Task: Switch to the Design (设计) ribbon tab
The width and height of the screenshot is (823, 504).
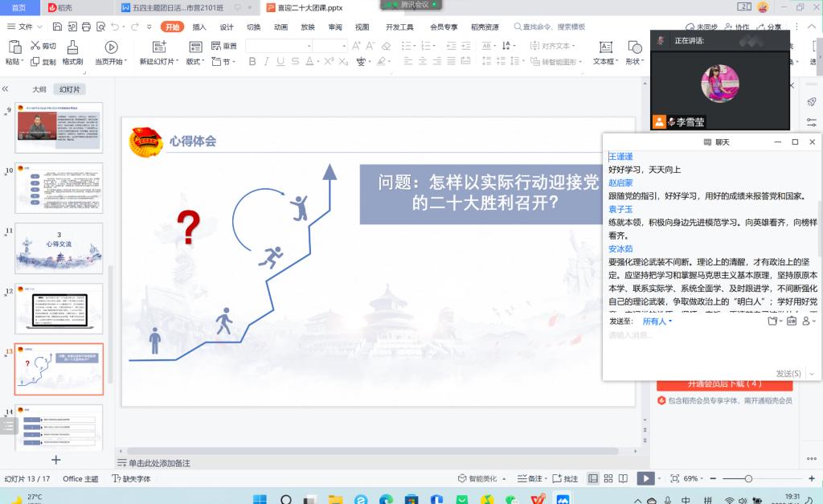Action: pyautogui.click(x=226, y=27)
